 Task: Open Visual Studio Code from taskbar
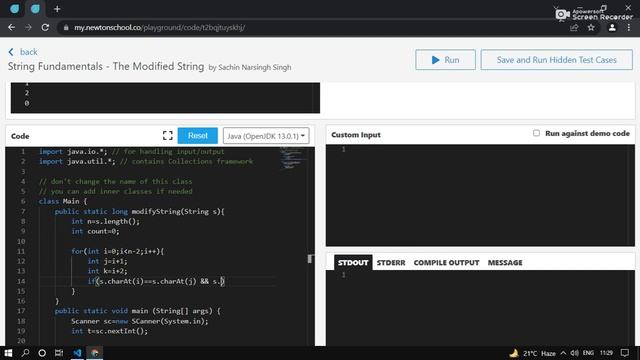pyautogui.click(x=77, y=353)
